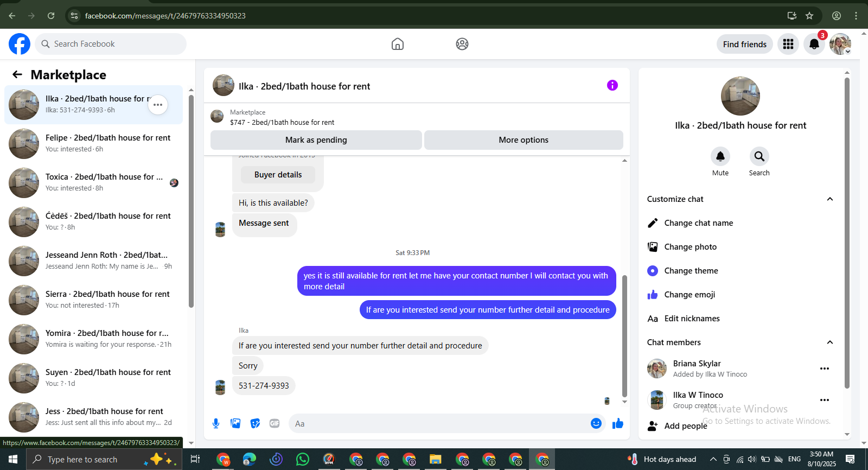Open the Jesseand Jenn Roth conversation

[93, 261]
